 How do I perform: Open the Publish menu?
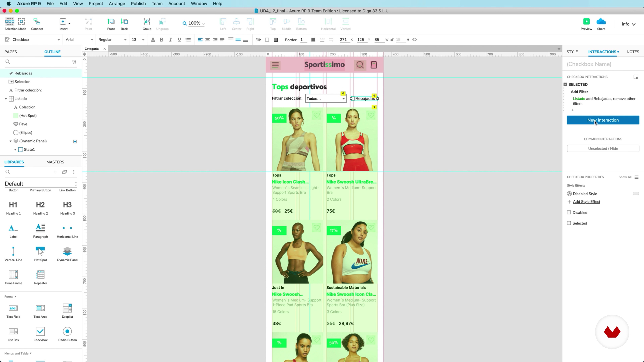138,4
